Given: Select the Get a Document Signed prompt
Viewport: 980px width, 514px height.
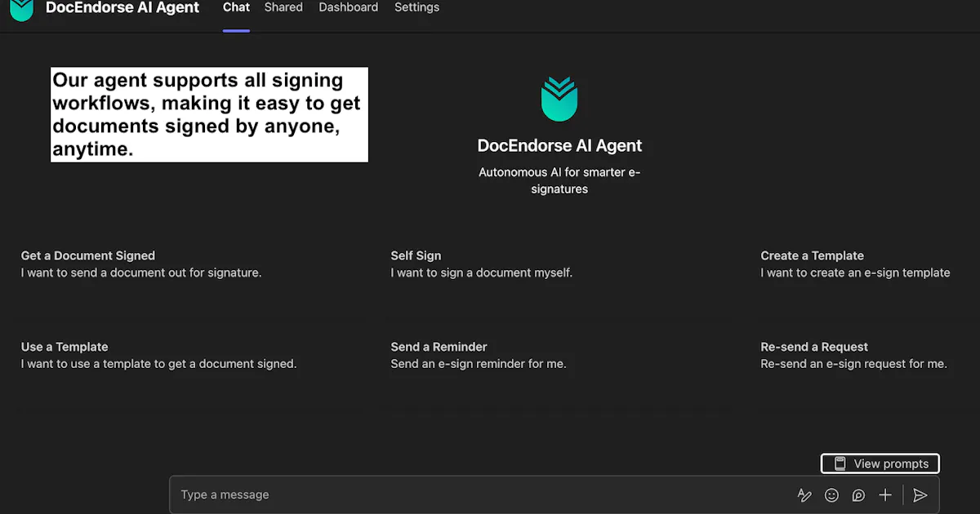Looking at the screenshot, I should point(141,264).
